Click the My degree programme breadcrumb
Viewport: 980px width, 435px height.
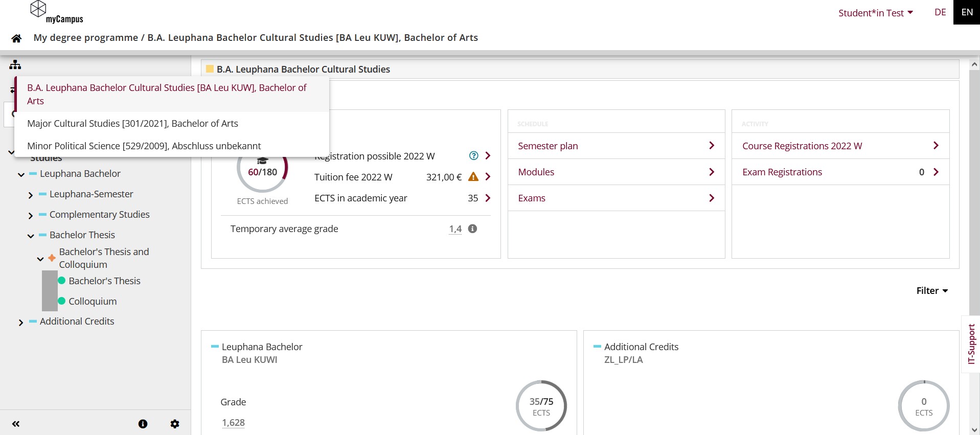pos(86,37)
